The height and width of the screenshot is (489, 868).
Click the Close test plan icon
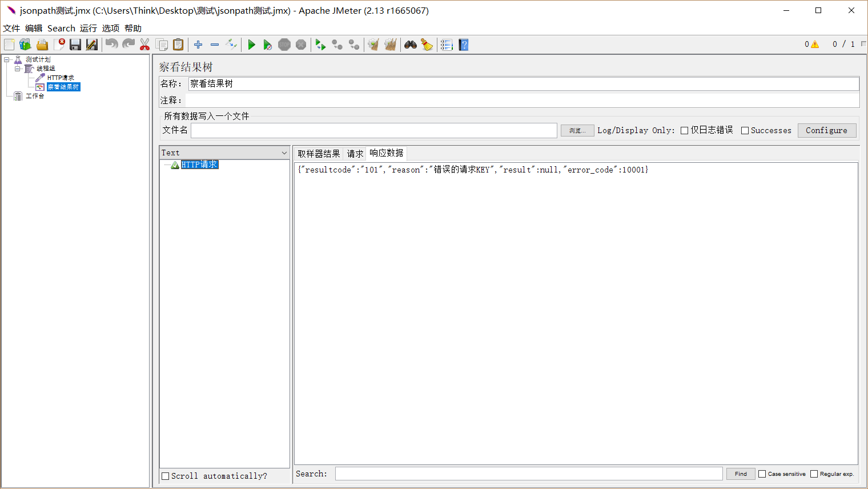59,45
